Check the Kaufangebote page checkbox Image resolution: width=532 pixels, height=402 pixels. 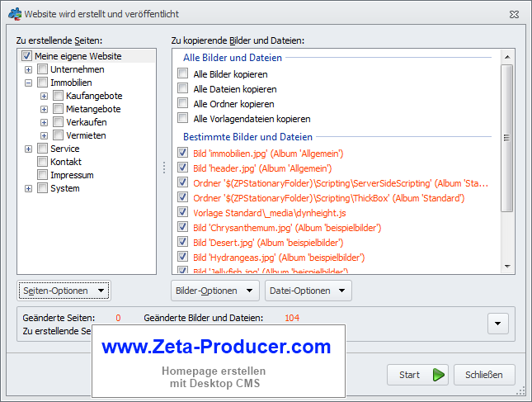point(58,96)
